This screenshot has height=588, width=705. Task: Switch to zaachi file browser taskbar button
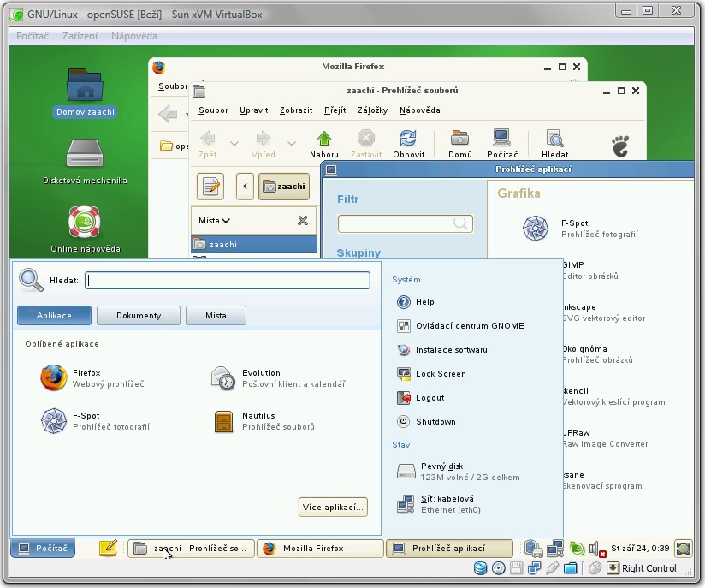191,549
